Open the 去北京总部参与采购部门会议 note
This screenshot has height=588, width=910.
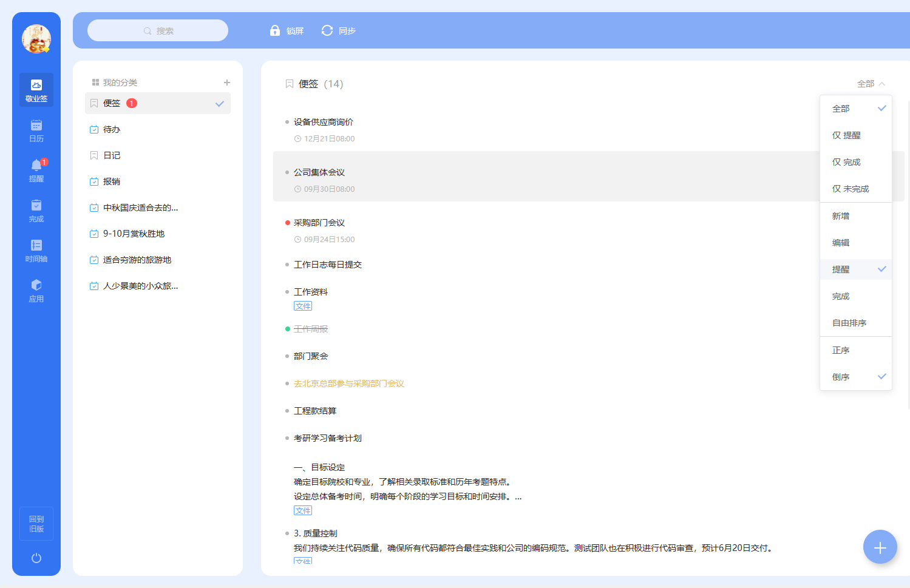tap(349, 384)
